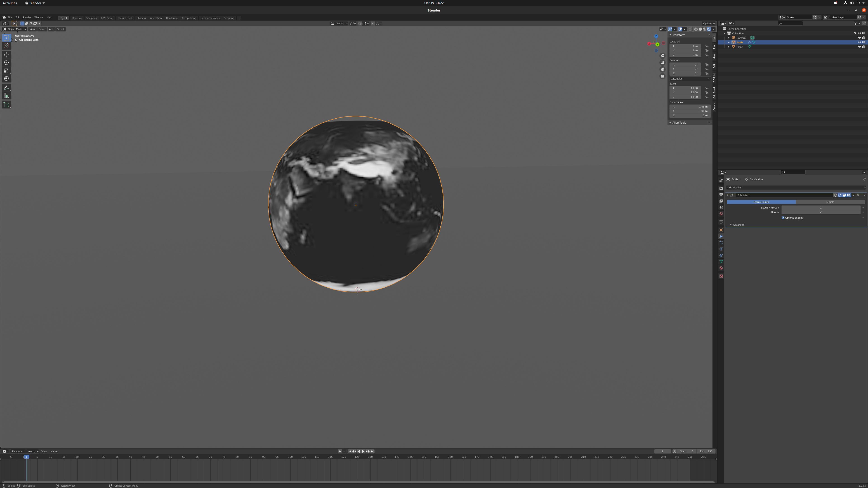Image resolution: width=868 pixels, height=488 pixels.
Task: Select the Annotate tool
Action: point(6,88)
